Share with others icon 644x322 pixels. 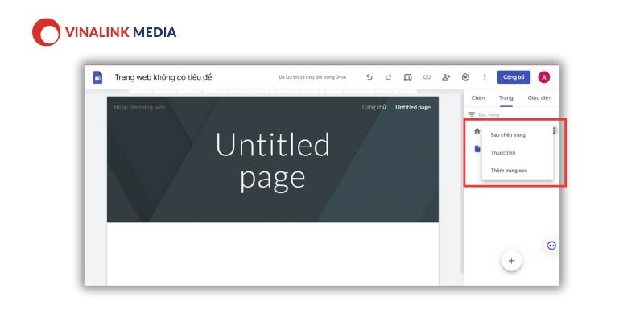(x=446, y=77)
